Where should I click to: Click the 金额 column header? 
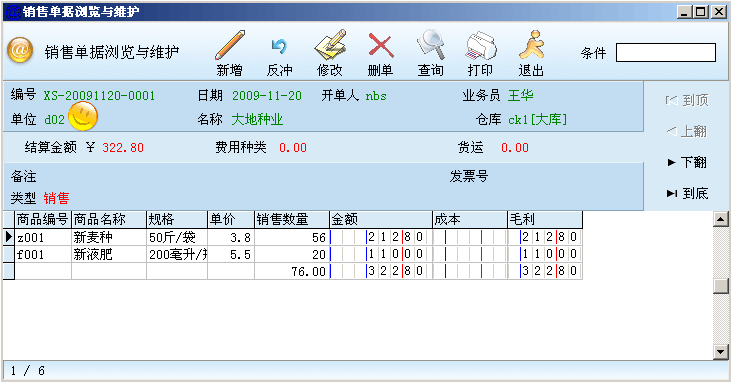[381, 219]
